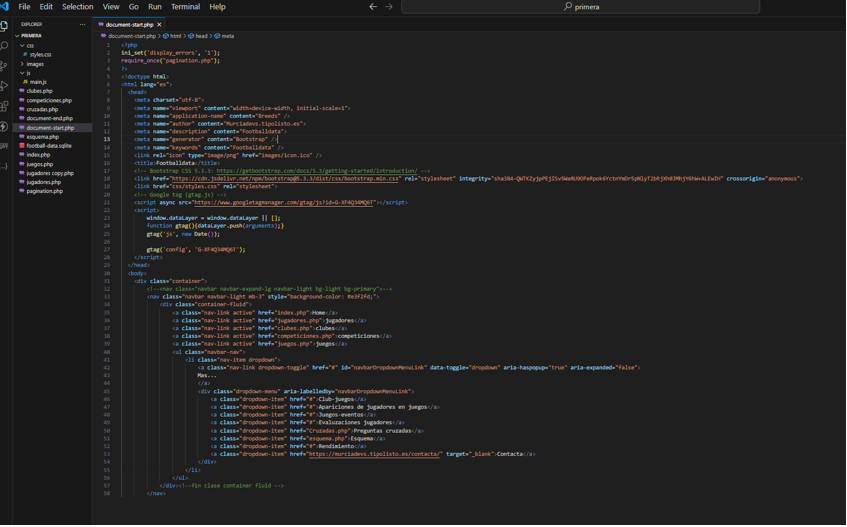Click the lightning bolt icon in activity bar
The width and height of the screenshot is (847, 527).
pos(5,127)
